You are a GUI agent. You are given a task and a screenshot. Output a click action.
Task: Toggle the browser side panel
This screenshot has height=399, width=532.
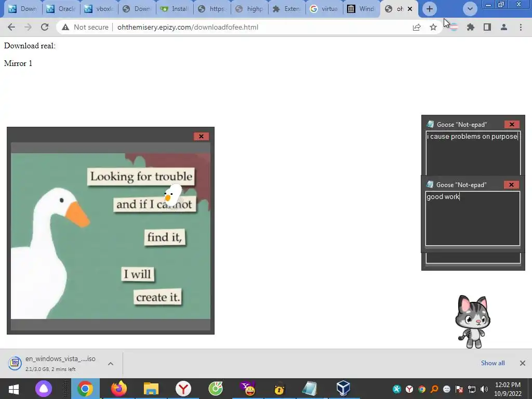click(x=487, y=27)
